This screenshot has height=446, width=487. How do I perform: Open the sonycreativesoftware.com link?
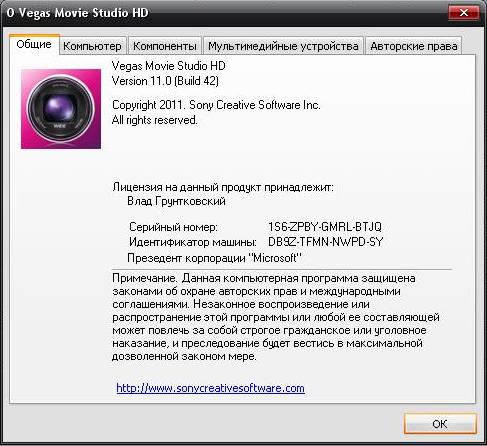pos(210,388)
